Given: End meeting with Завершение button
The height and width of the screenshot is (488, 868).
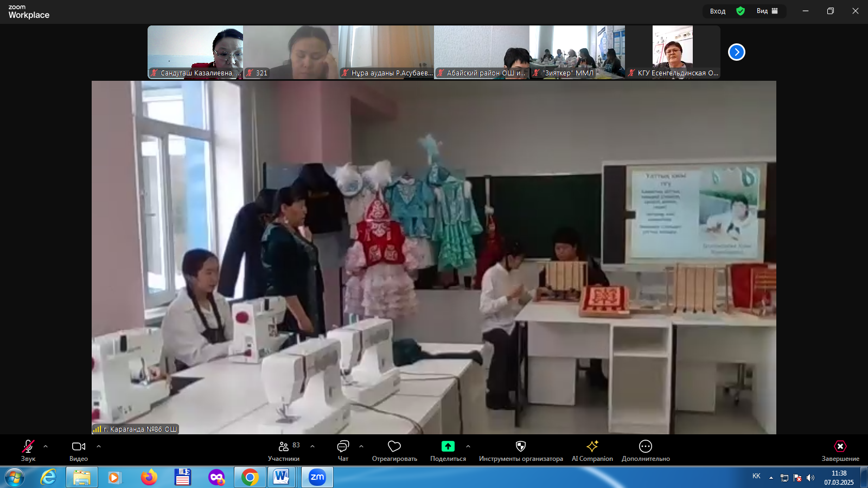Looking at the screenshot, I should pyautogui.click(x=840, y=447).
